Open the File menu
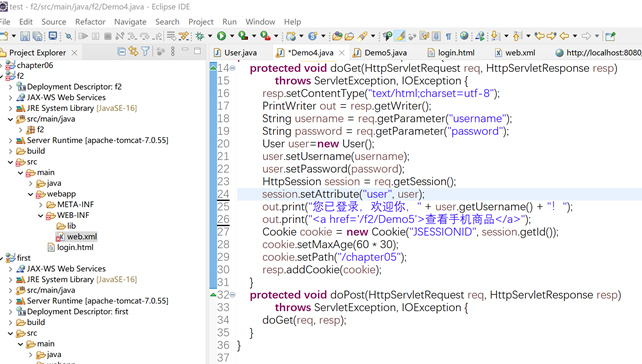 tap(5, 22)
